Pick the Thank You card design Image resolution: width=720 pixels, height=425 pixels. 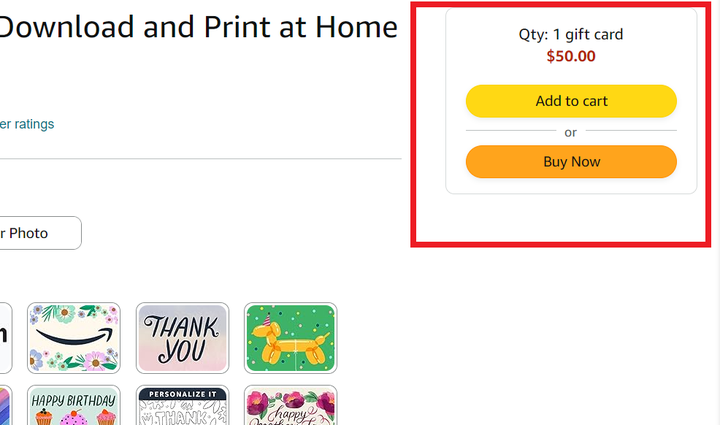click(x=182, y=338)
